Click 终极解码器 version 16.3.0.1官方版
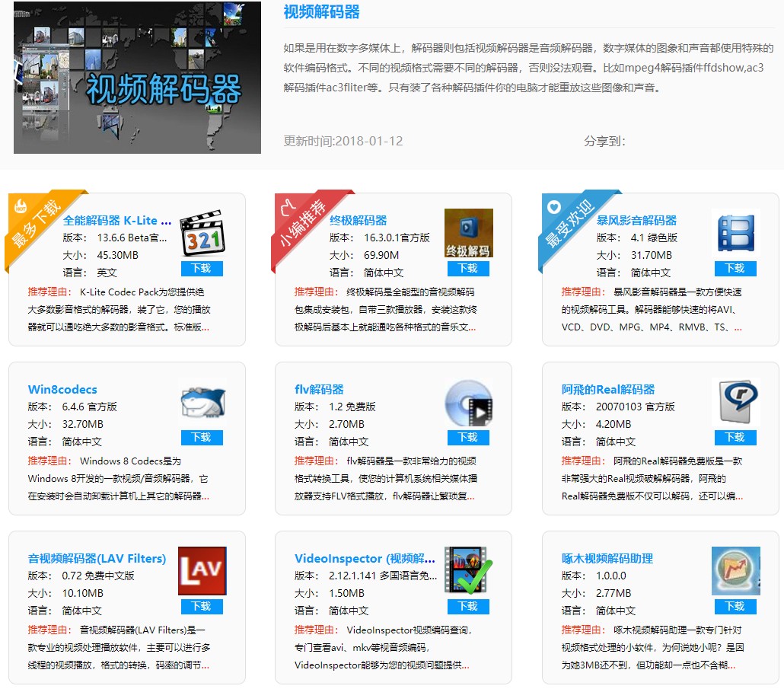 point(397,238)
